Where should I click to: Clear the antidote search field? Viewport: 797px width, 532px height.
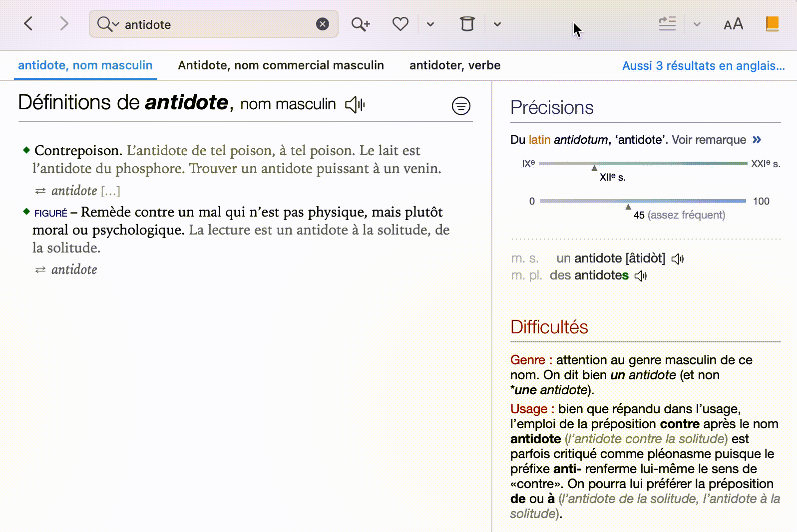[x=323, y=24]
